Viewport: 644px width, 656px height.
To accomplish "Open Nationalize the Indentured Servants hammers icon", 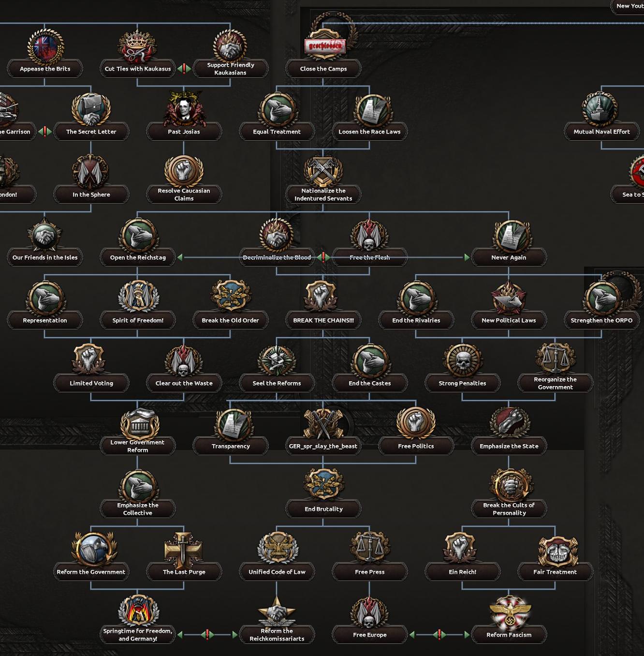I will (x=323, y=171).
